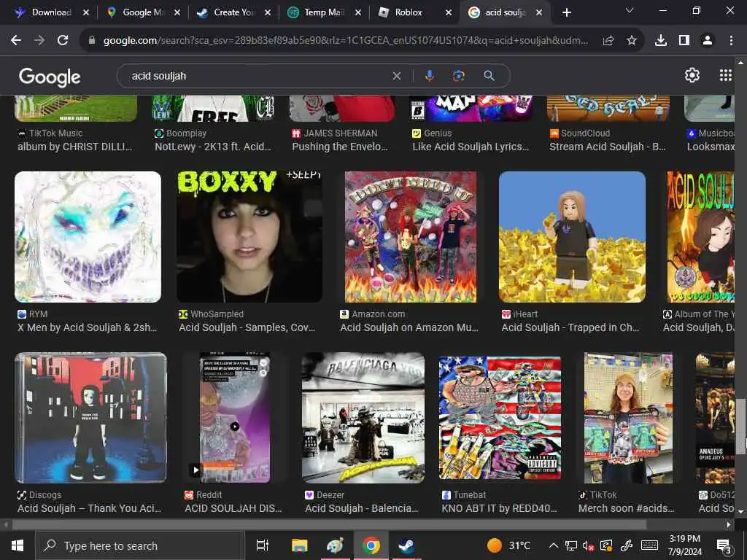Open the Windows Start menu

(18, 545)
